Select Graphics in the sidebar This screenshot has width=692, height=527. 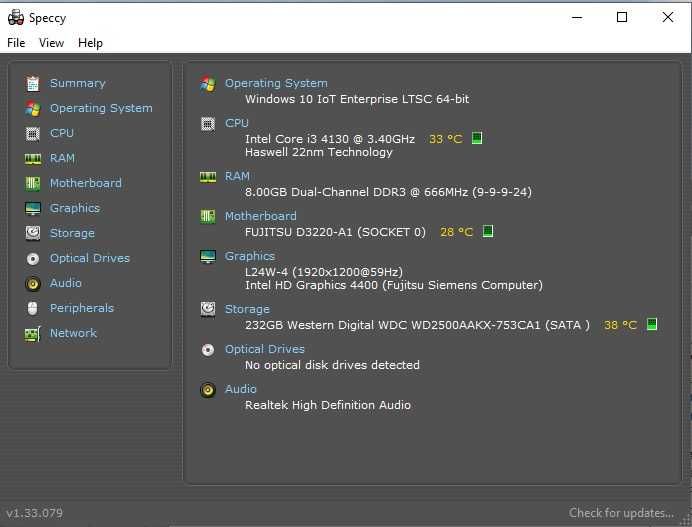tap(75, 208)
